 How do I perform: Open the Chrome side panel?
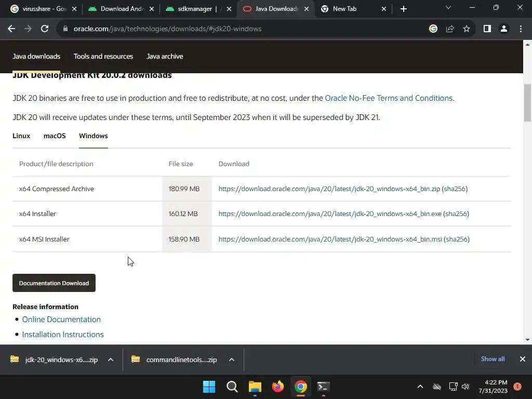pyautogui.click(x=487, y=29)
